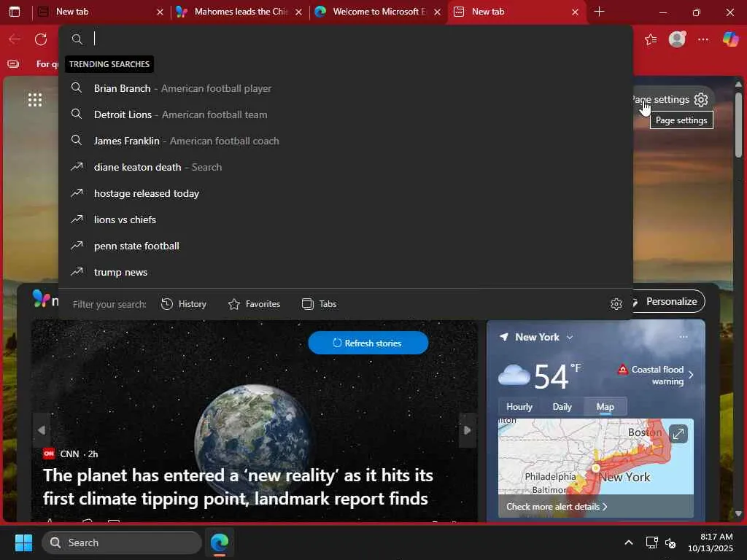Click the Page settings gear
The height and width of the screenshot is (560, 747).
pos(701,99)
